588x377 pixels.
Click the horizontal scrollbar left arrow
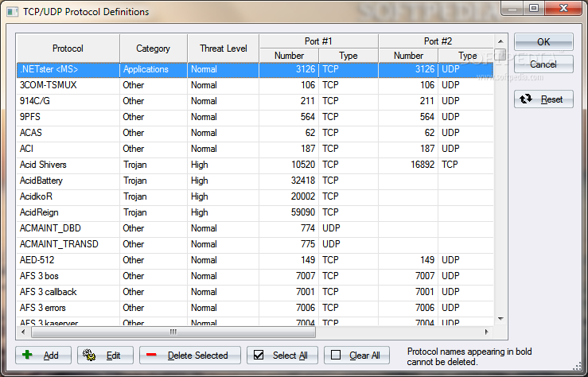tap(23, 332)
